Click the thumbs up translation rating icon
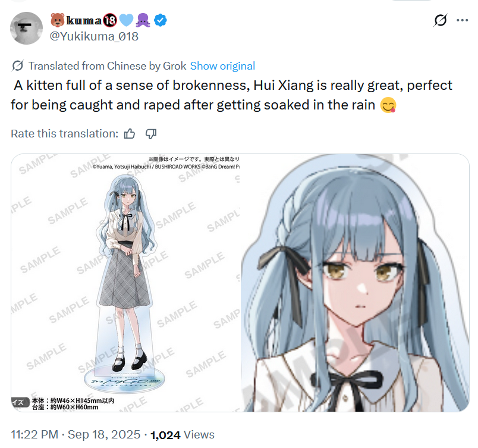Viewport: 478px width, 448px height. (130, 134)
